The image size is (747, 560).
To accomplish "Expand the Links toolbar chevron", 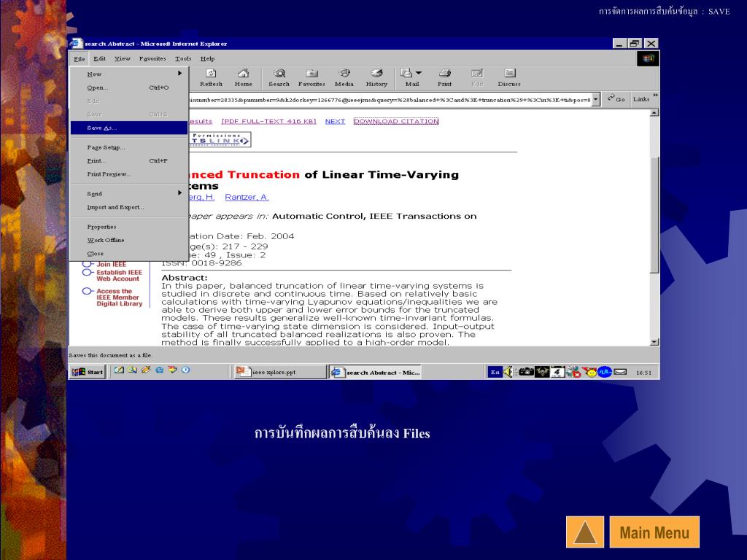I will 656,96.
